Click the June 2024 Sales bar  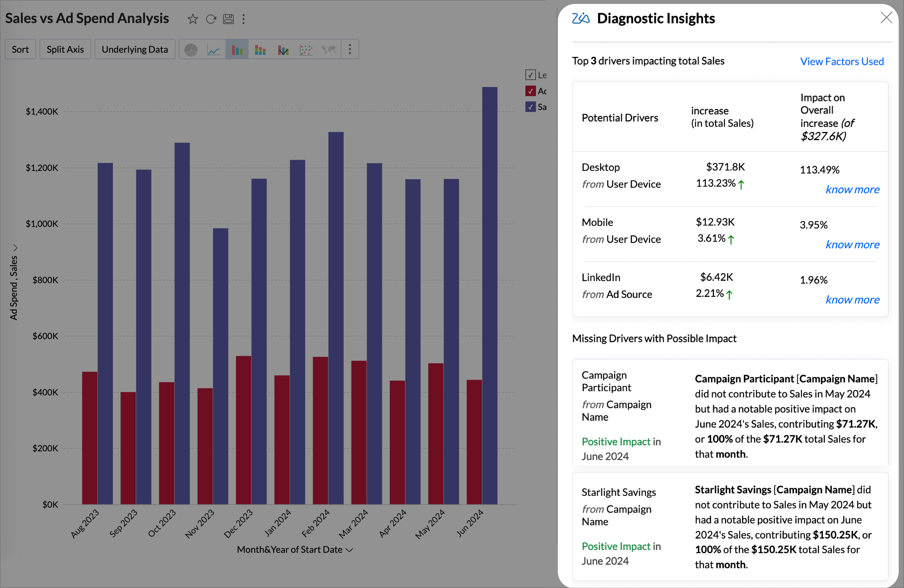[490, 296]
